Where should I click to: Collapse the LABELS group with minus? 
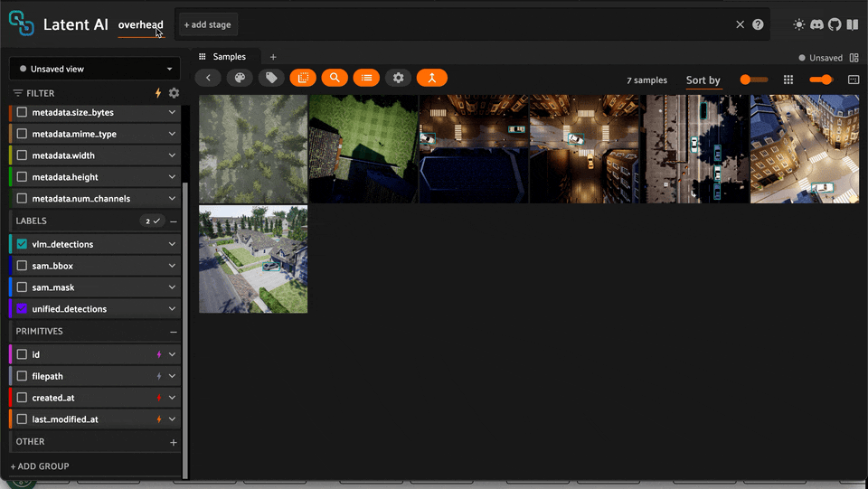click(x=174, y=221)
